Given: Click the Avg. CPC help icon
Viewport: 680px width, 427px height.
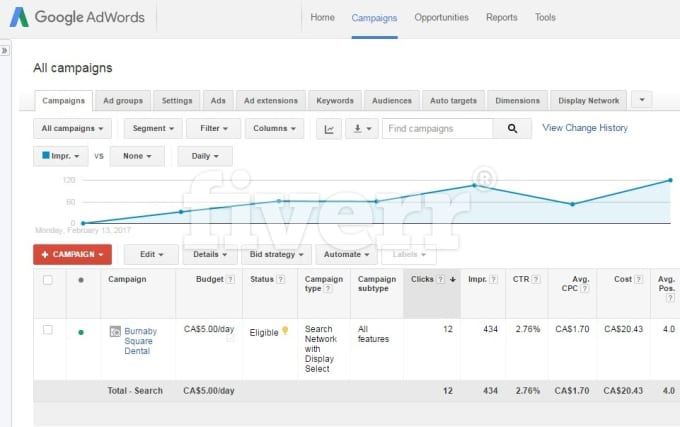Looking at the screenshot, I should tap(585, 289).
